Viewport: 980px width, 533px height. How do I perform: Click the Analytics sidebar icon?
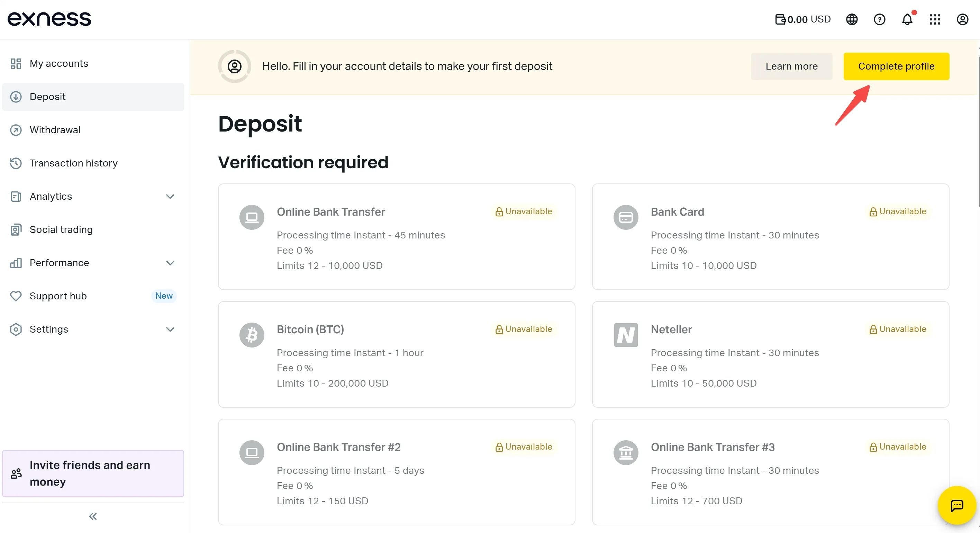(x=16, y=196)
